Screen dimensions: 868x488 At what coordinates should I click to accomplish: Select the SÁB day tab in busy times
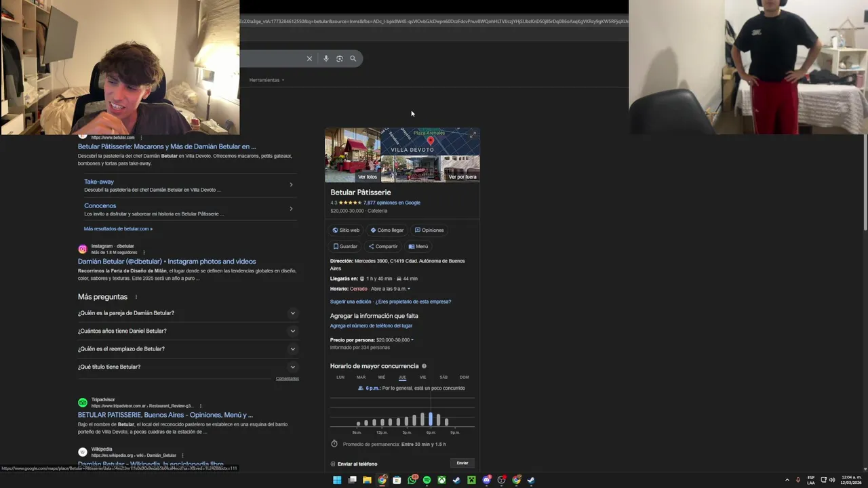pyautogui.click(x=443, y=378)
